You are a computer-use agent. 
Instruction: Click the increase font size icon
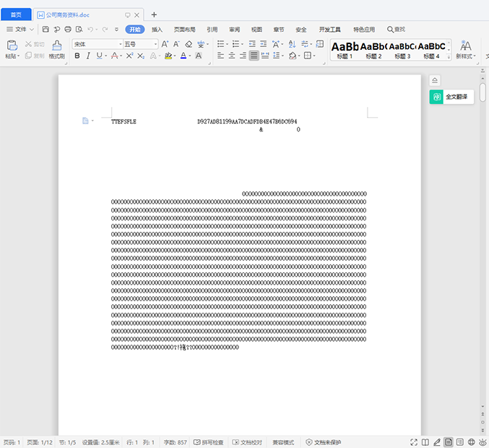[165, 44]
